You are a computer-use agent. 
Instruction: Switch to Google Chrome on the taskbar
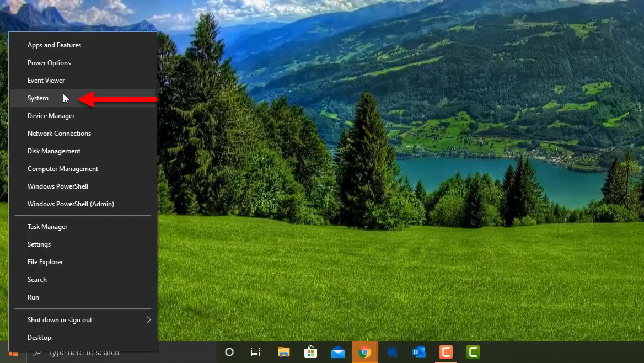coord(364,352)
